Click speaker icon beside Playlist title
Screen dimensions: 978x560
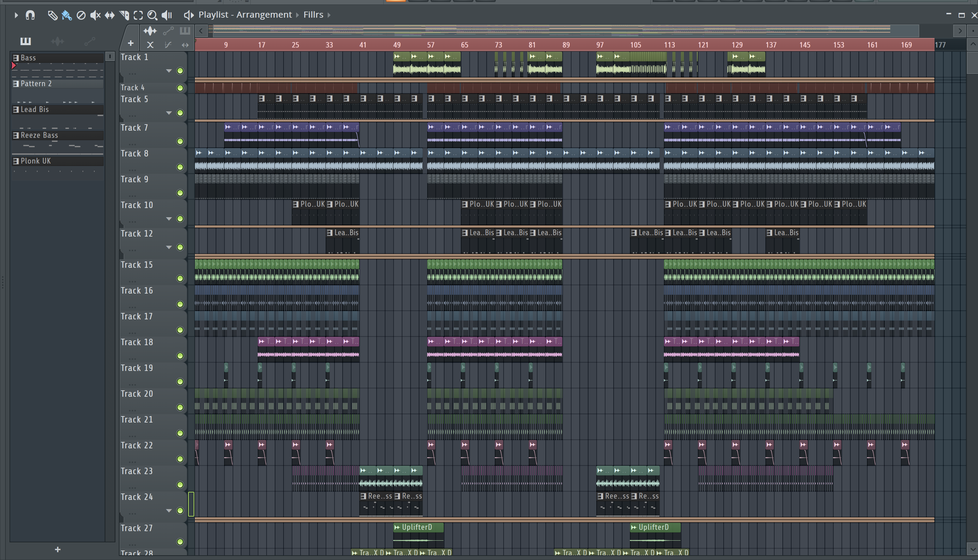tap(188, 15)
